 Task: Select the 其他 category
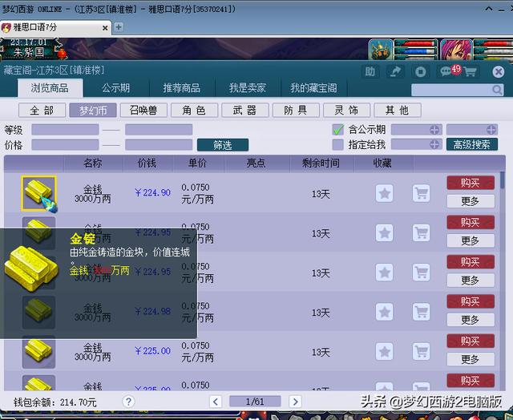click(398, 111)
